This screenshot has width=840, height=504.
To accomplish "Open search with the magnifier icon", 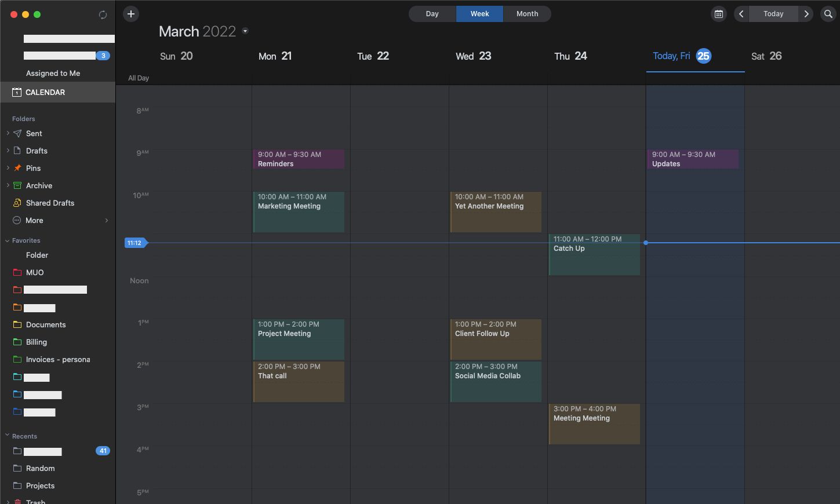I will click(x=828, y=13).
